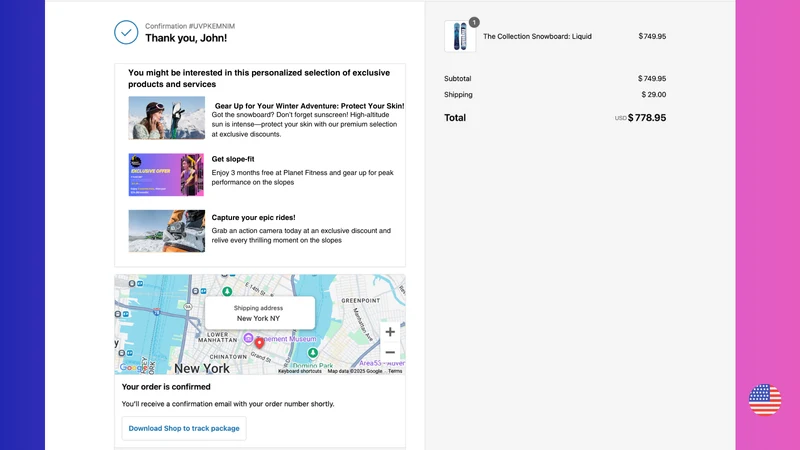Viewport: 800px width, 450px height.
Task: Click the LOWER MANHATTAN map label
Action: (x=217, y=337)
